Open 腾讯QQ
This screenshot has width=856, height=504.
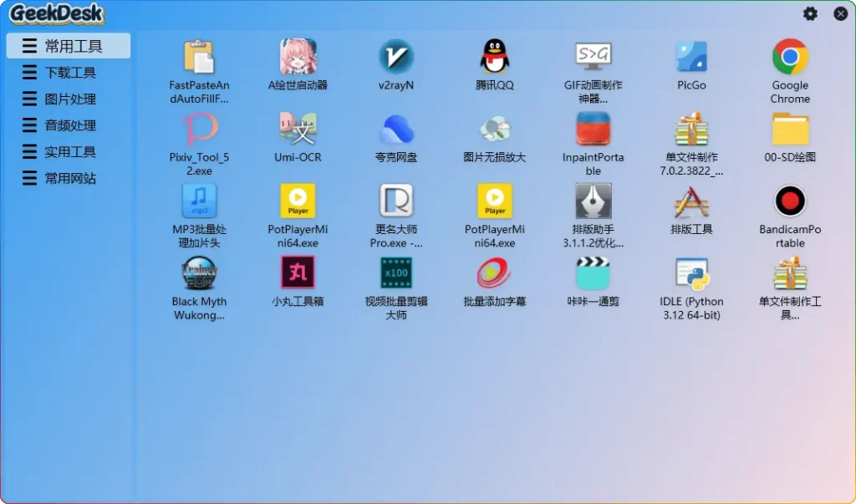[494, 59]
